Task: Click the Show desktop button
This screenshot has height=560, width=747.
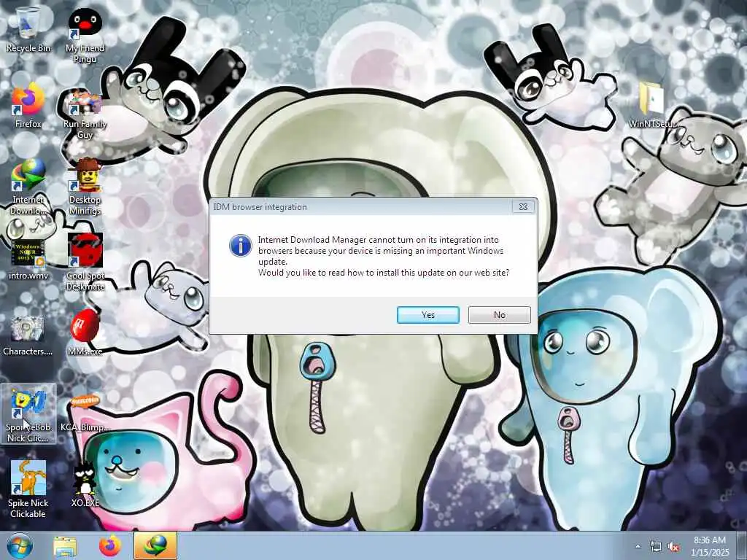Action: (x=742, y=546)
